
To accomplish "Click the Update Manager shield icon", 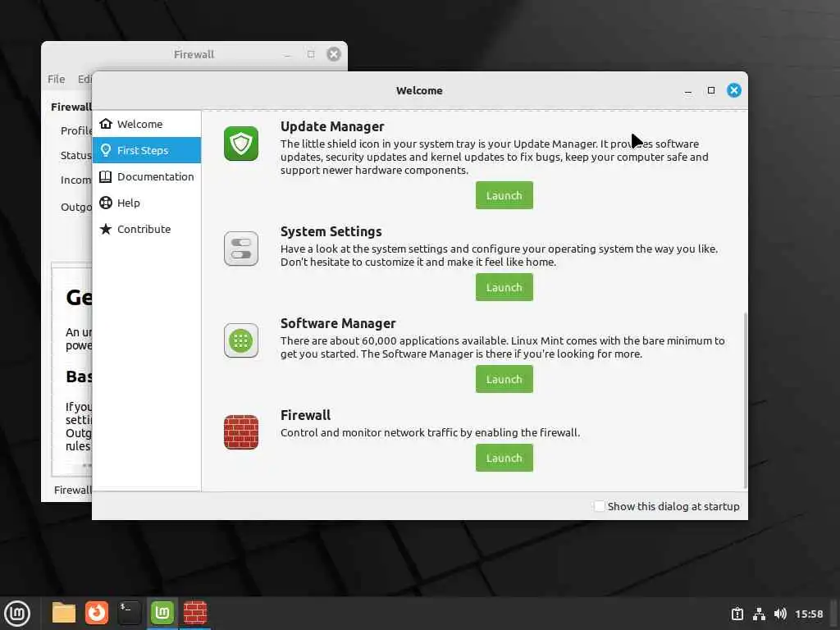I will pos(241,144).
